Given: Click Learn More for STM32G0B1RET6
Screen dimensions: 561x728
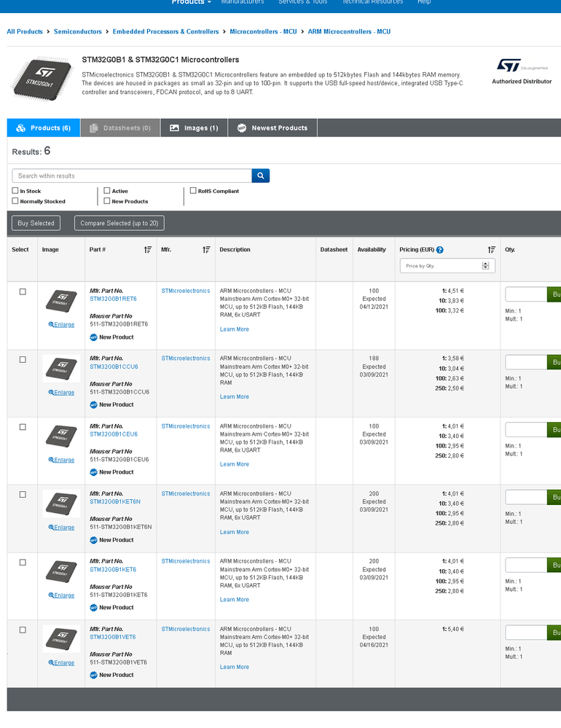Looking at the screenshot, I should (235, 329).
